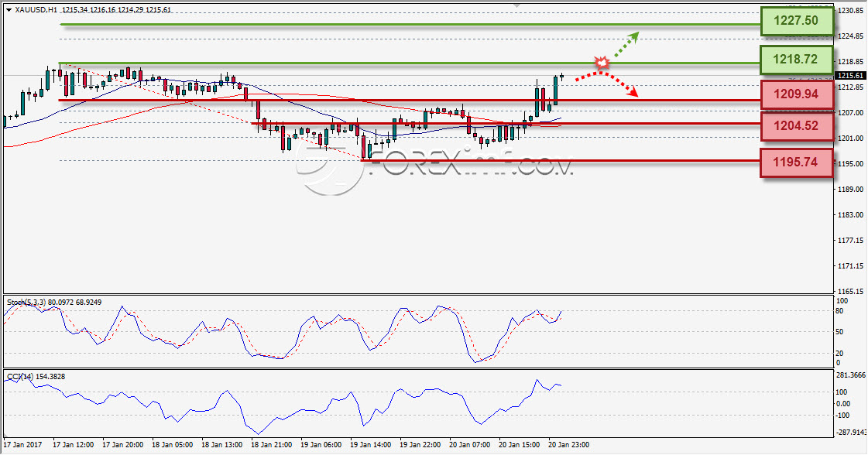
Task: Click the 1227.50 green resistance label
Action: coord(796,21)
